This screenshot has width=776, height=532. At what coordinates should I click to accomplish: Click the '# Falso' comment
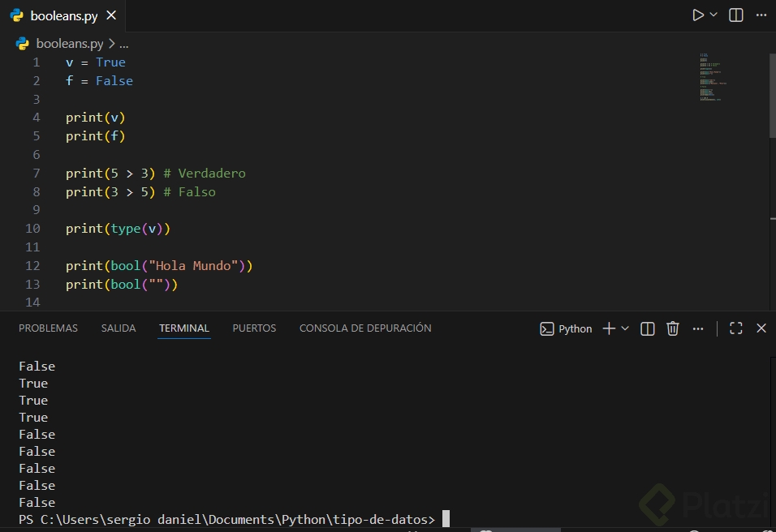tap(190, 192)
